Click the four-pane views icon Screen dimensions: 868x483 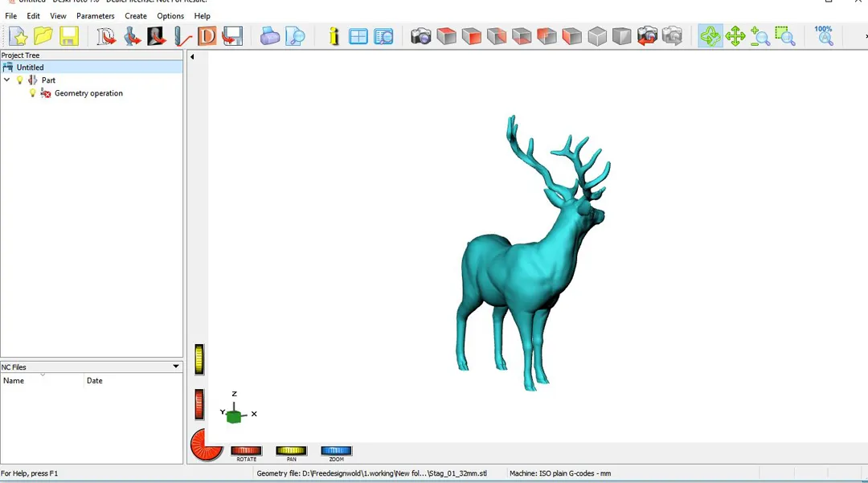358,36
